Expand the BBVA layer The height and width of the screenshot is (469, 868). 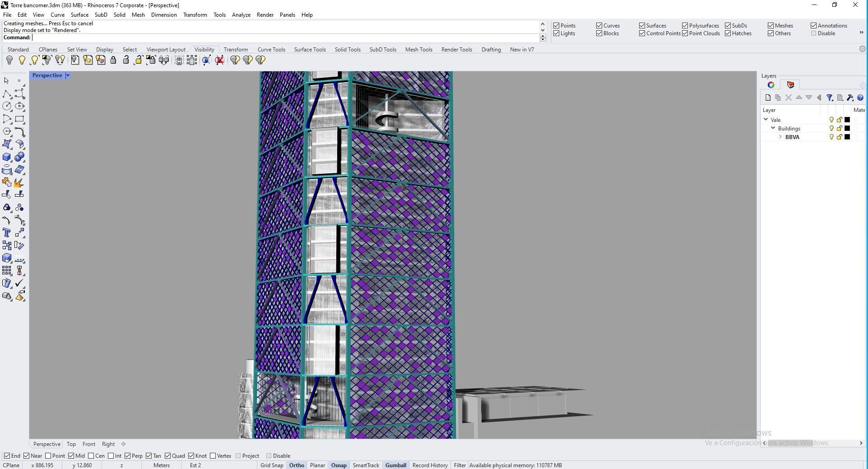coord(780,137)
